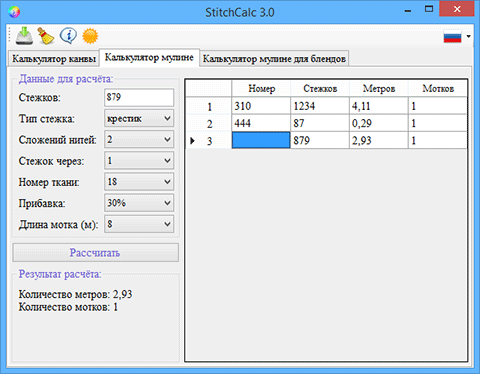Open the Прибавка dropdown

point(139,203)
